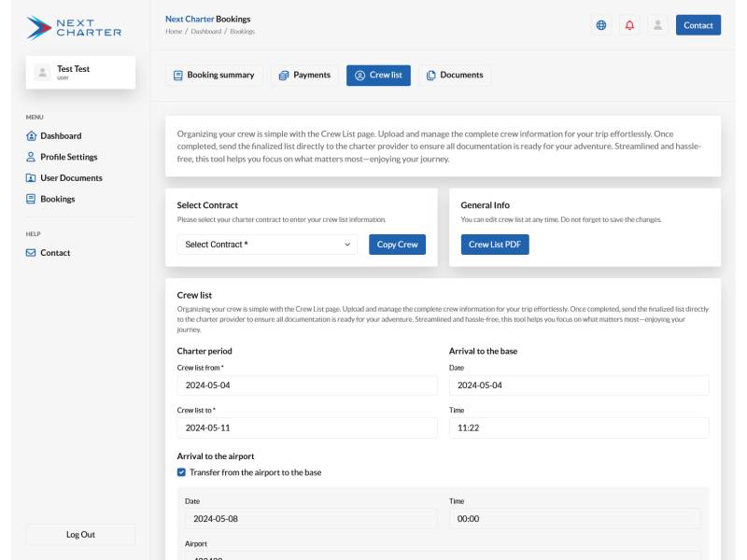Click Arrival to the base Date field
The height and width of the screenshot is (560, 747).
tap(579, 385)
